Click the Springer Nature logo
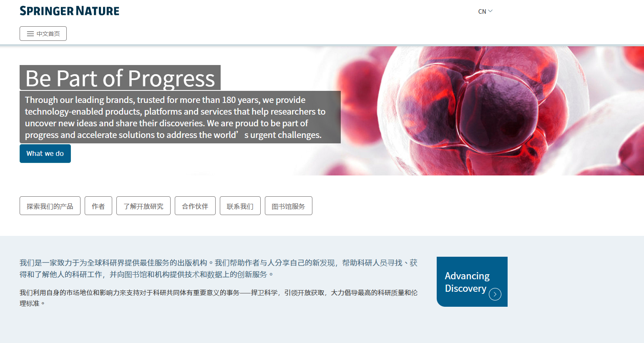Screen dimensions: 644x343 click(69, 11)
